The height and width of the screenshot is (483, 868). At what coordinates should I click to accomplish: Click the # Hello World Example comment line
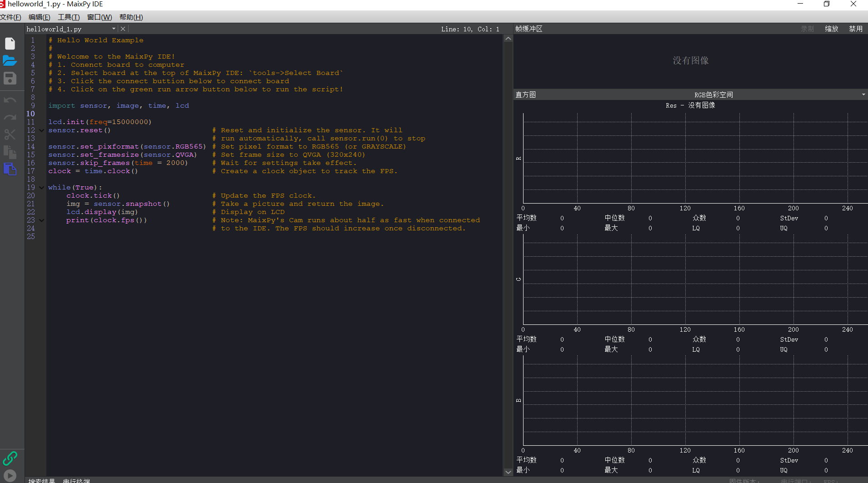coord(96,40)
